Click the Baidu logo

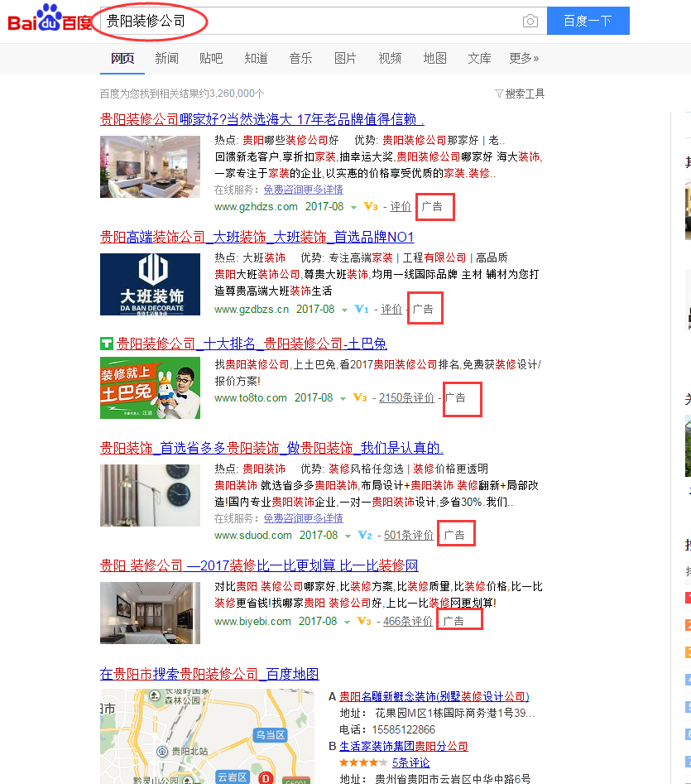click(50, 19)
